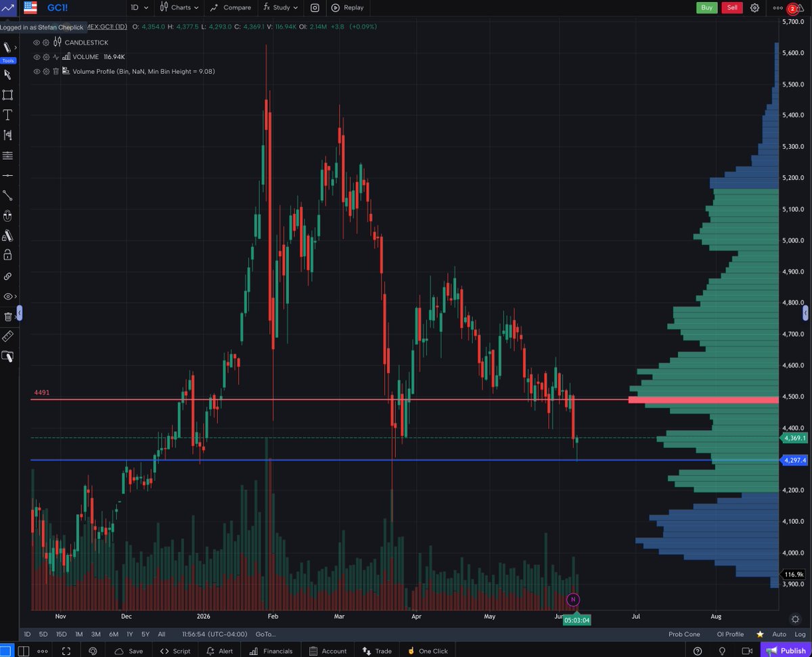Toggle the Prob Cone overlay
This screenshot has height=657, width=812.
pyautogui.click(x=684, y=634)
